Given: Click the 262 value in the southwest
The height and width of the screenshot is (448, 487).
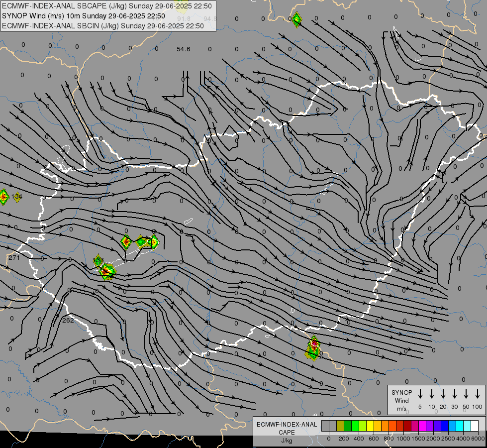Looking at the screenshot, I should click(68, 320).
